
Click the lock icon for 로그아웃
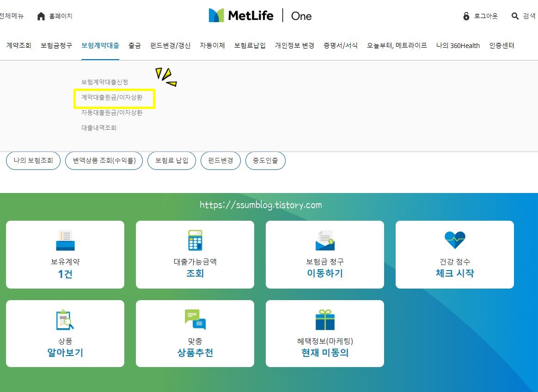(466, 16)
